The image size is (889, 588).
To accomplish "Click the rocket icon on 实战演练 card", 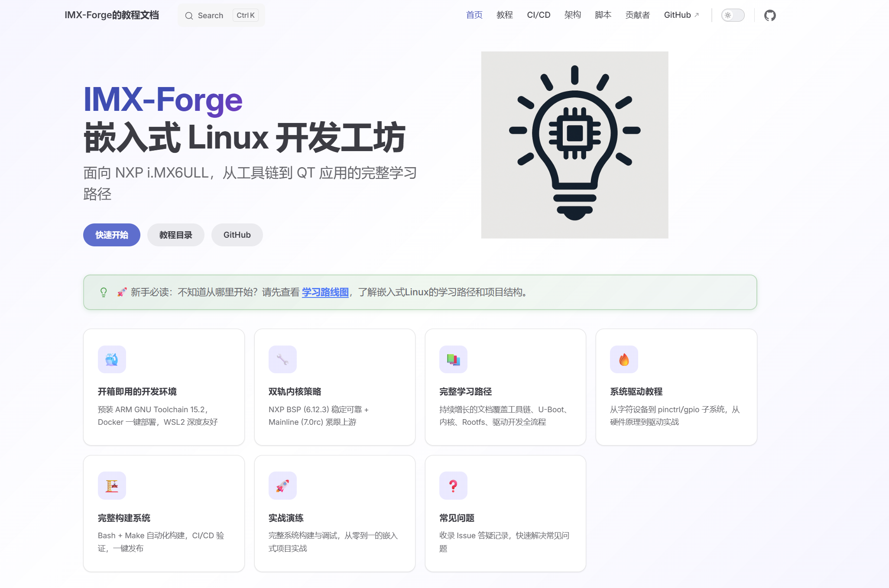I will point(282,485).
